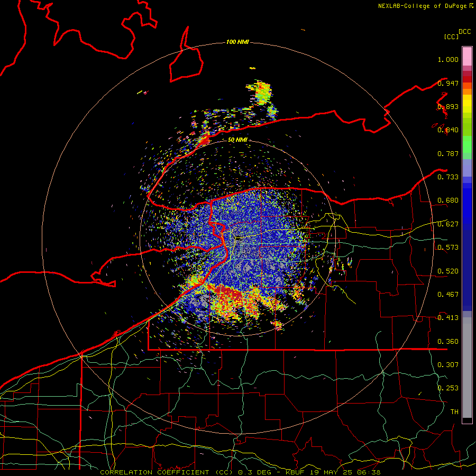Select the 0.360 value on the color scale
476x476 pixels.
pos(448,341)
